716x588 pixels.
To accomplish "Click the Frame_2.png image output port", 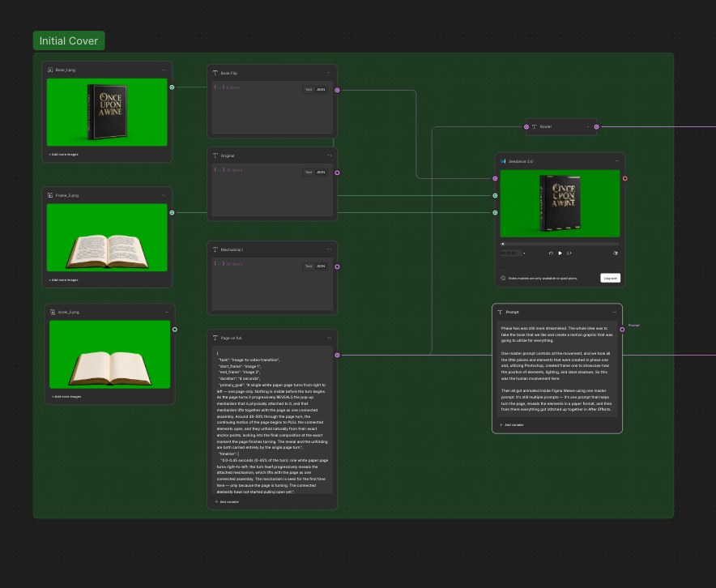I will (173, 213).
